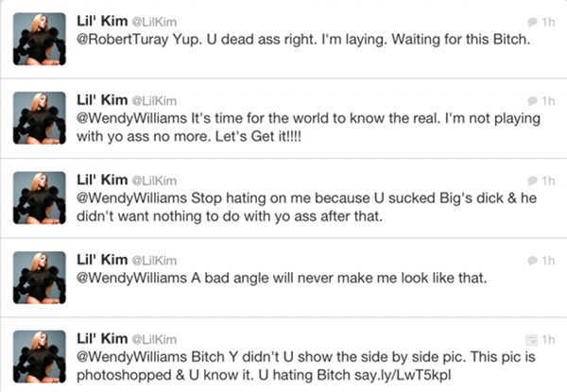Open Lil' Kim avatar on the second tweet
This screenshot has width=567, height=392.
pos(40,118)
